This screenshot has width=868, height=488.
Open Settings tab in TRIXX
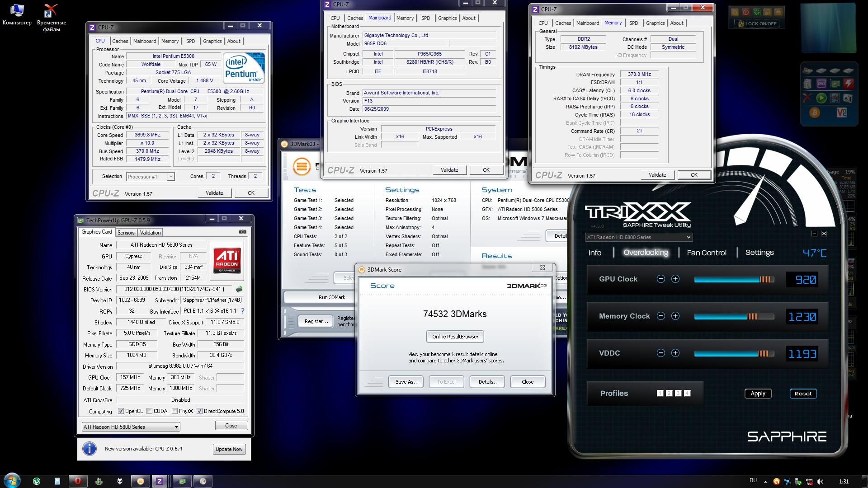point(759,253)
